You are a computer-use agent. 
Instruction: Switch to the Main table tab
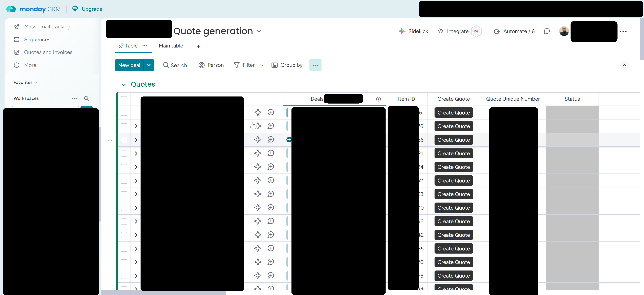[171, 46]
